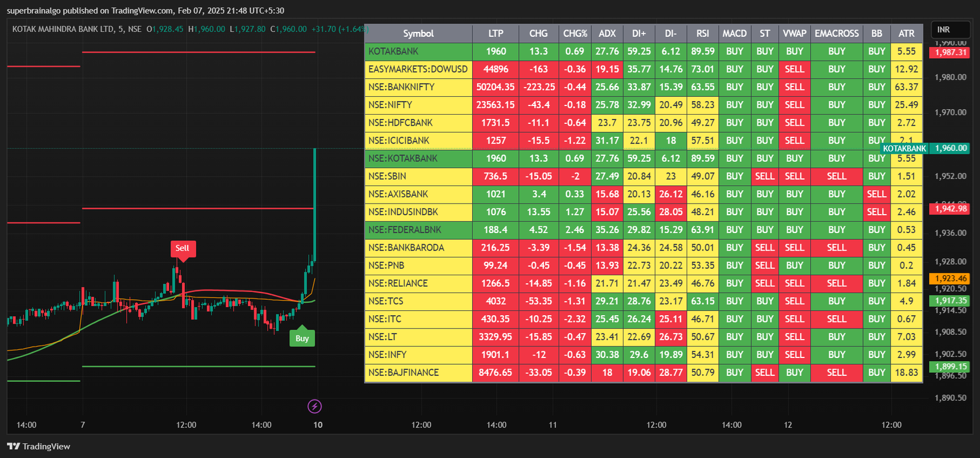This screenshot has height=458, width=980.
Task: Select the NSE:PNB symbol cell
Action: tap(418, 265)
